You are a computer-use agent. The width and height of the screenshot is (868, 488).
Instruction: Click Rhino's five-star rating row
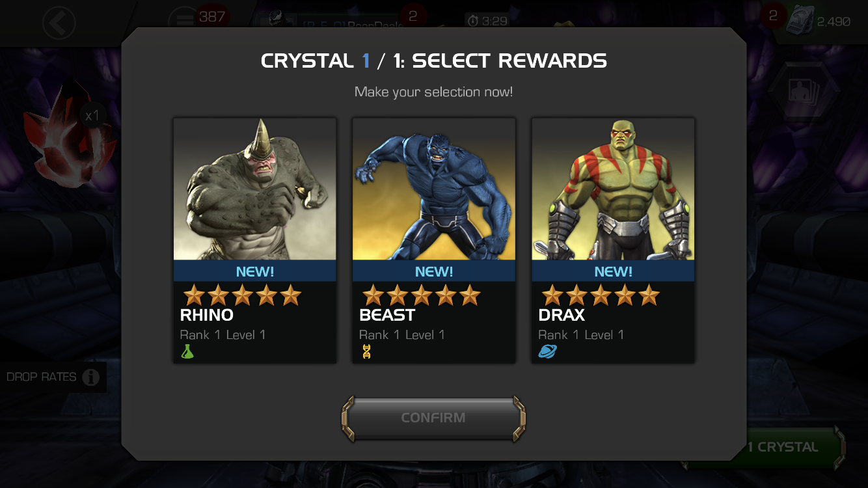click(x=243, y=295)
